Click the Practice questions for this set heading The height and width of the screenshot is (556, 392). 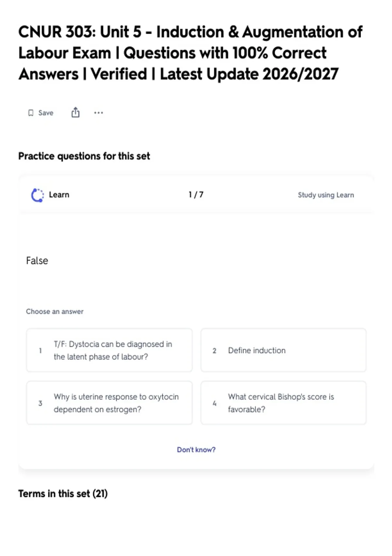coord(84,156)
